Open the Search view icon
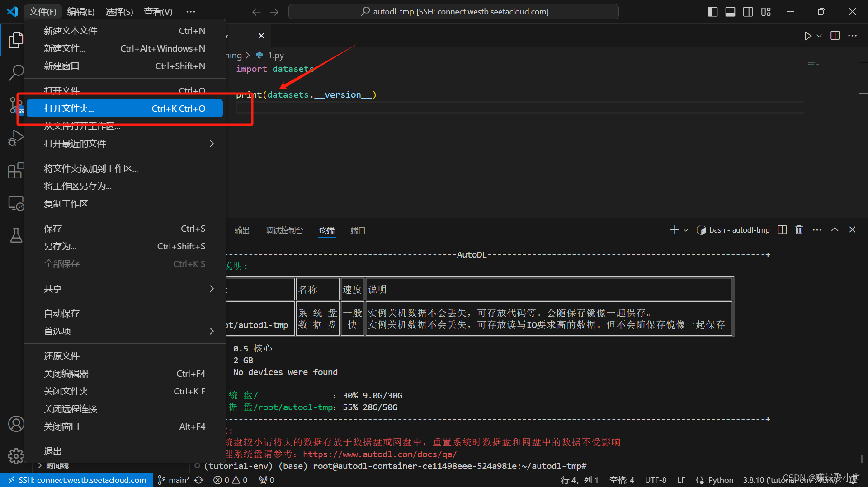Screen dimensions: 868x487 coord(16,72)
